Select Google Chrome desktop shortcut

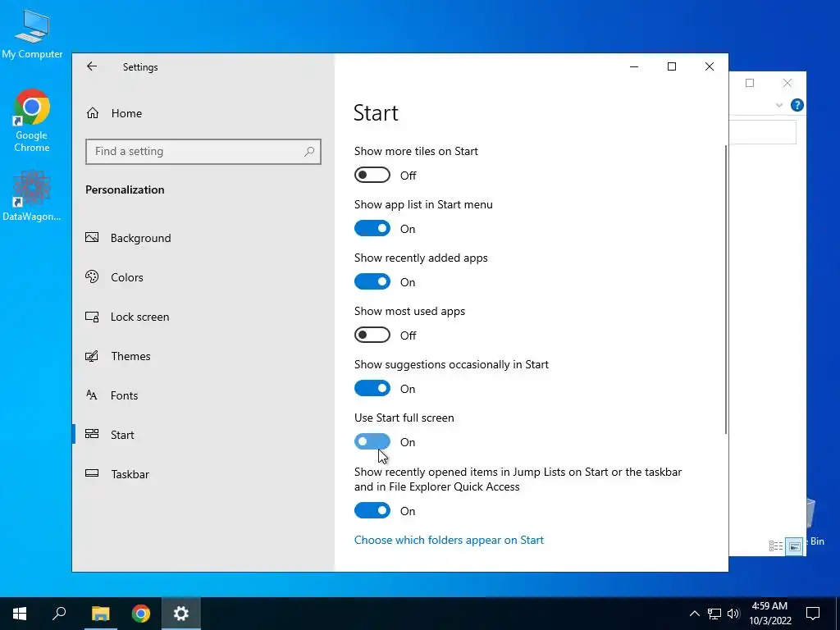click(32, 121)
